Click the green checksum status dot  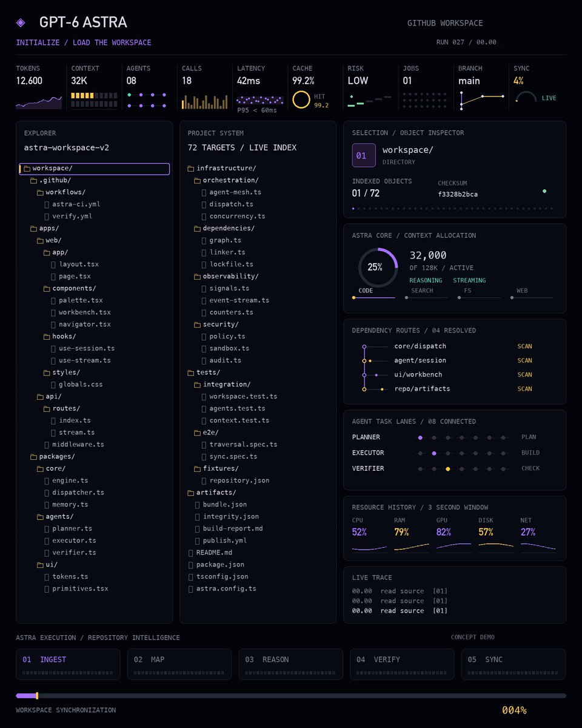point(544,191)
